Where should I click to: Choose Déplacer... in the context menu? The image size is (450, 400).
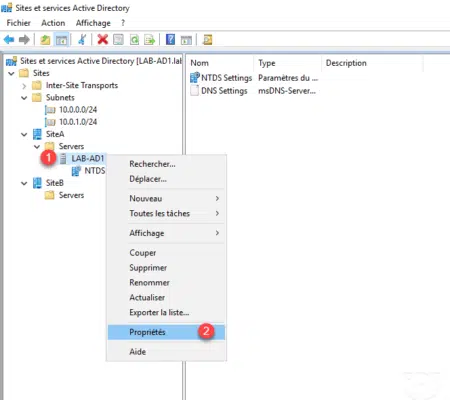click(166, 179)
